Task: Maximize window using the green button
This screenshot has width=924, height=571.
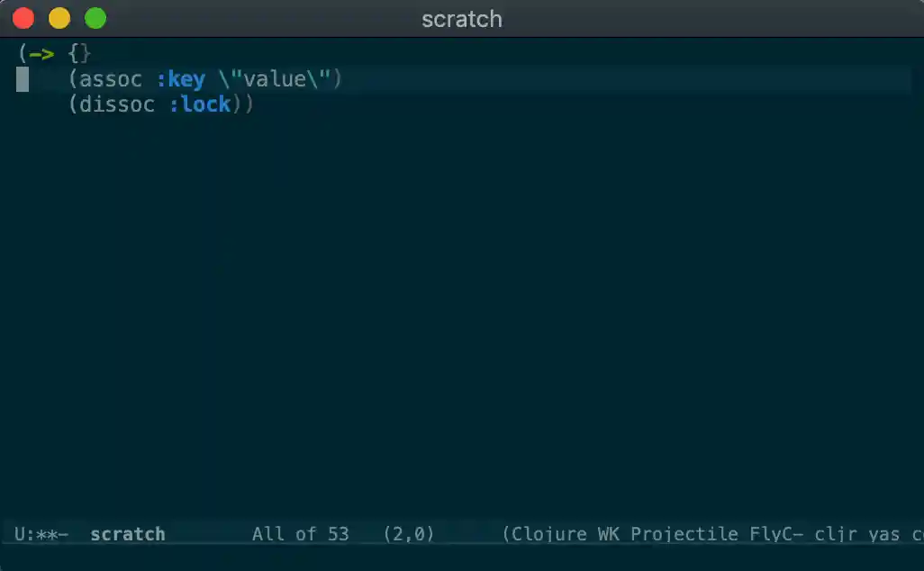Action: point(95,18)
